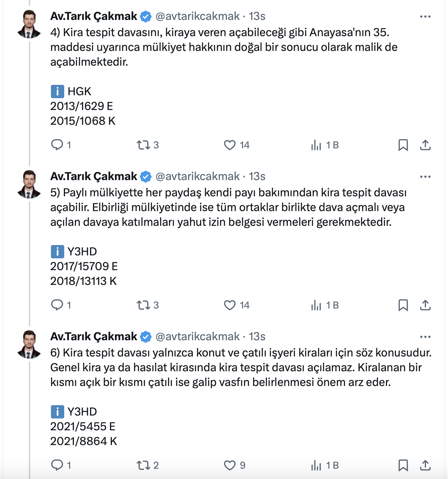
Task: Open more options for the Paylı mülkiyette tweet
Action: (x=425, y=177)
